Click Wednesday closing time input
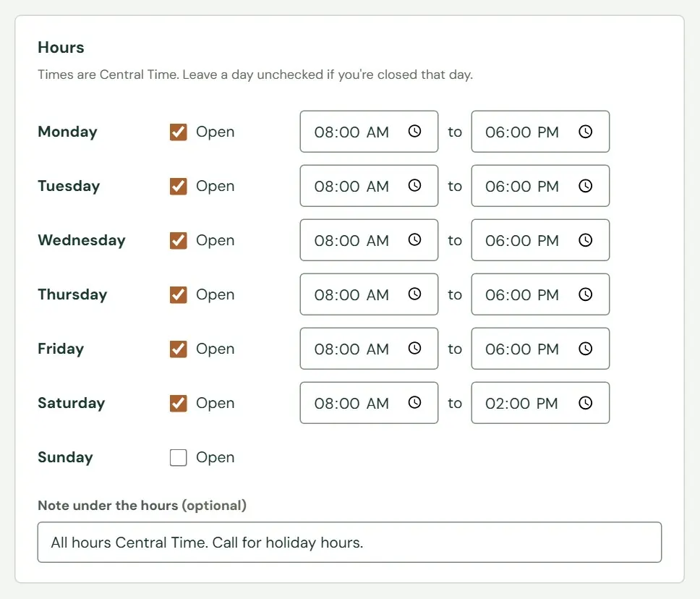 (540, 240)
